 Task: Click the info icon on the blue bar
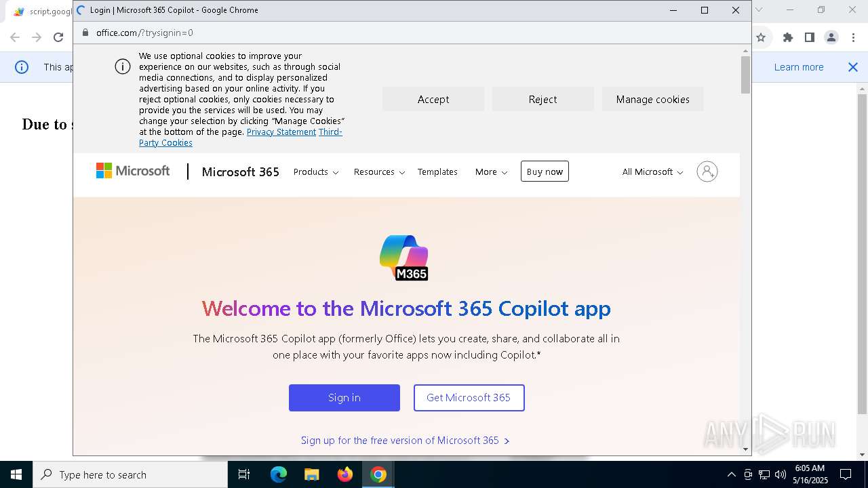point(22,67)
